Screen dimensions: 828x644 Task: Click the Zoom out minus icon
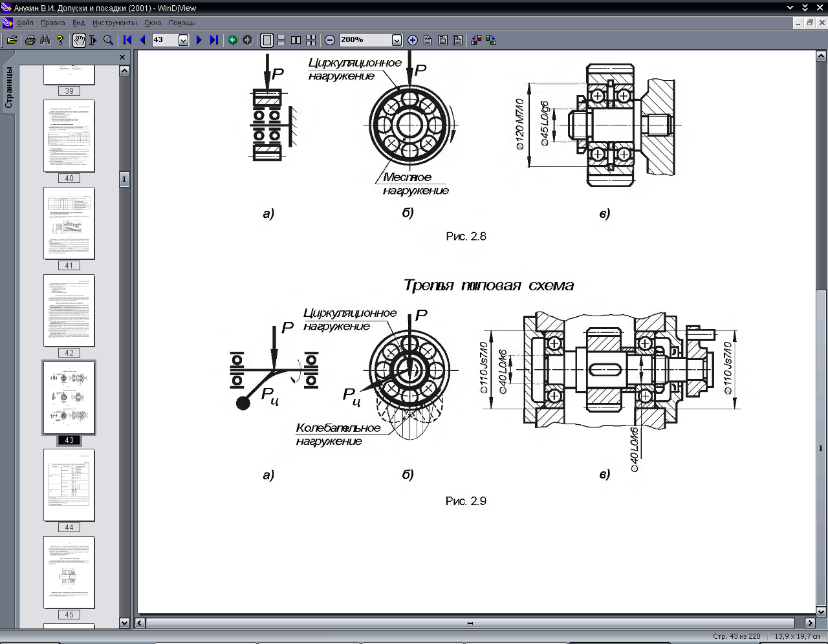[x=330, y=40]
